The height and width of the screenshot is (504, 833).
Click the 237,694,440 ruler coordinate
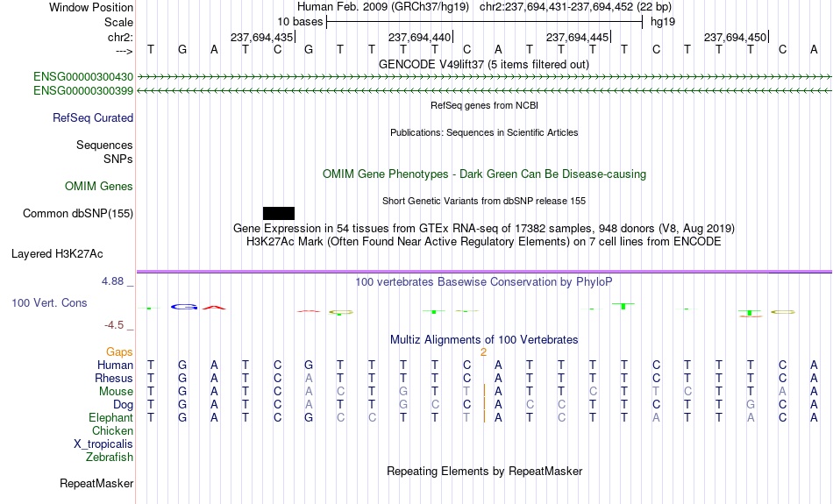coord(419,37)
